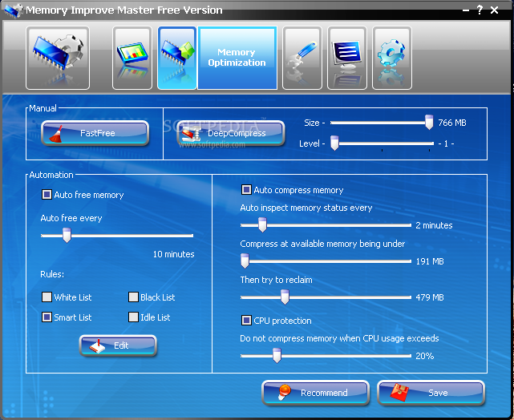Click the 191 MB value text

click(x=430, y=261)
